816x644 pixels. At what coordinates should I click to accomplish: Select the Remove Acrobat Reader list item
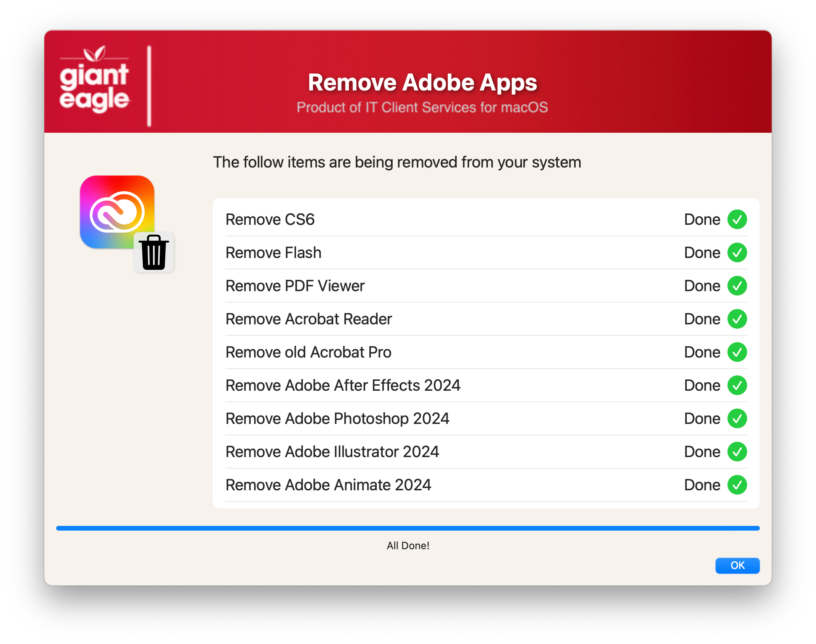tap(486, 319)
